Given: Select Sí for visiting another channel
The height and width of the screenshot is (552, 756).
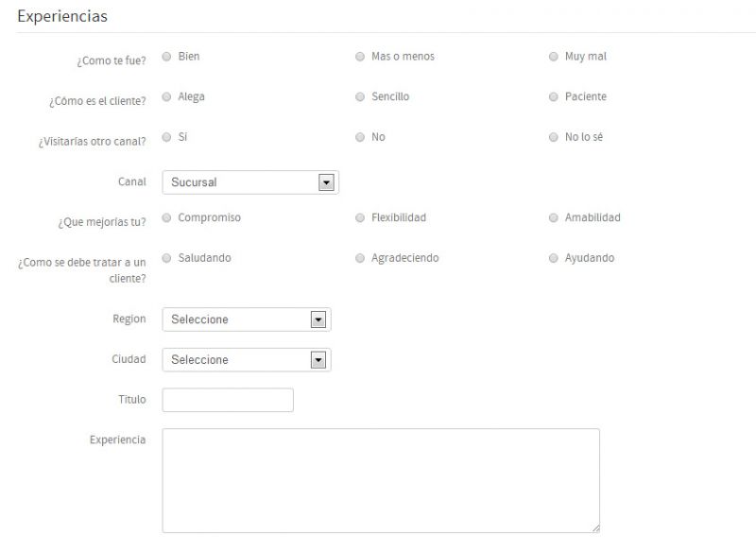Looking at the screenshot, I should [166, 137].
